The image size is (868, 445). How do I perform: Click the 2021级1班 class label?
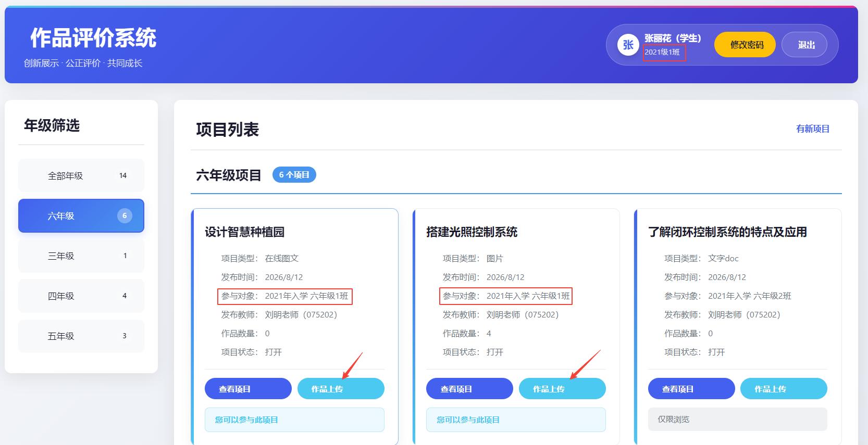[x=662, y=52]
